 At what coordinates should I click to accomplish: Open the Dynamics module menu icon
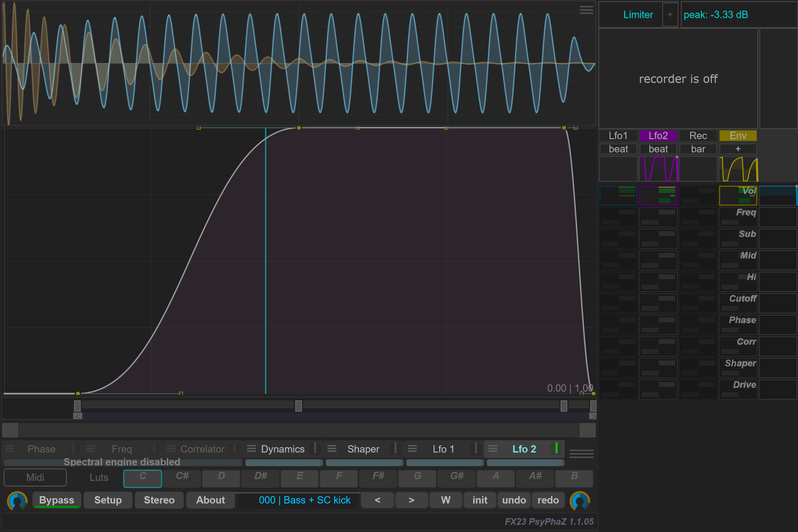pos(251,449)
